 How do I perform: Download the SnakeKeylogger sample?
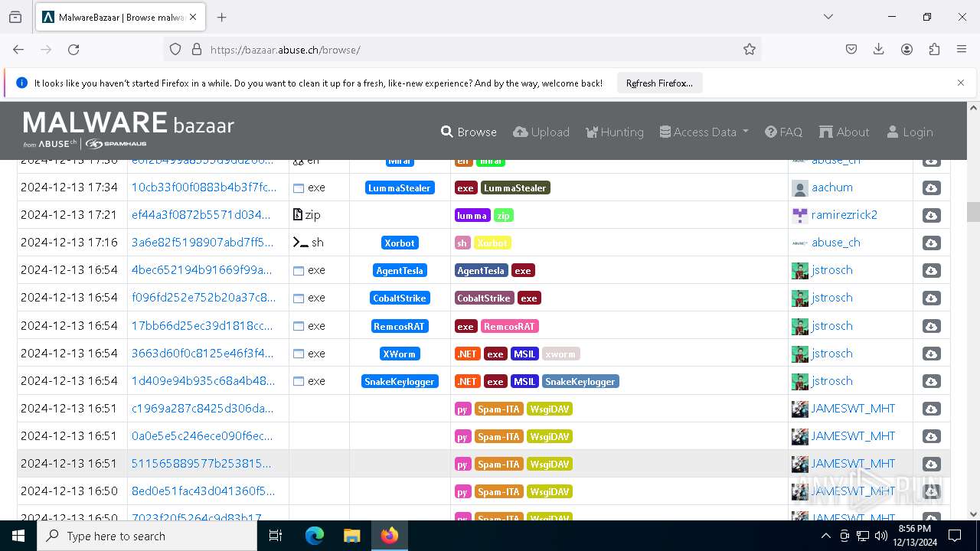point(931,381)
